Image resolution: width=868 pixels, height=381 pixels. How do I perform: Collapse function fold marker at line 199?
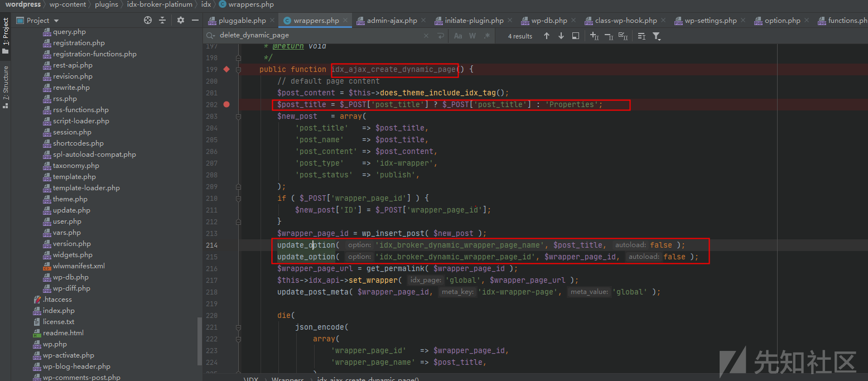[x=238, y=69]
